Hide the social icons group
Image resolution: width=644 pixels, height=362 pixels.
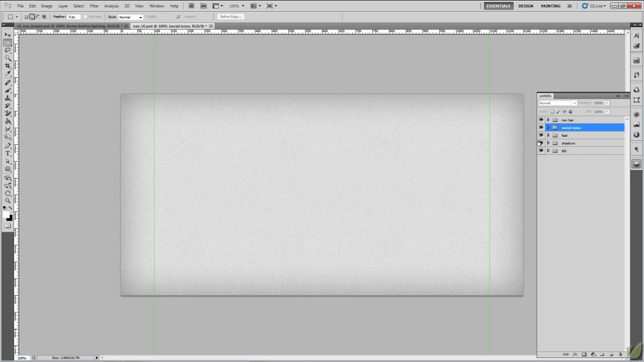[541, 128]
